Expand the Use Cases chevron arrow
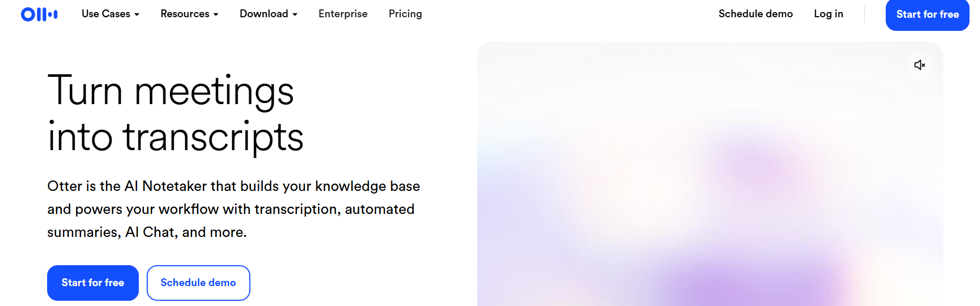 (x=137, y=15)
